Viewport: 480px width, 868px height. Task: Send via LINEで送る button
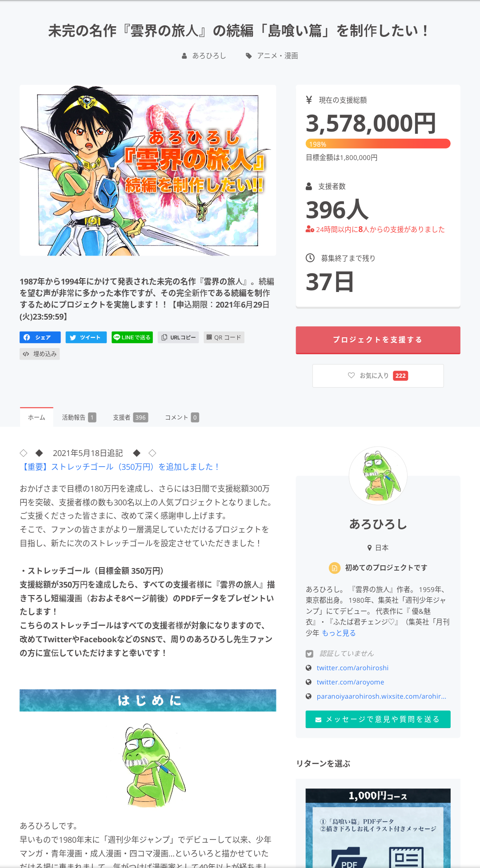click(x=132, y=337)
